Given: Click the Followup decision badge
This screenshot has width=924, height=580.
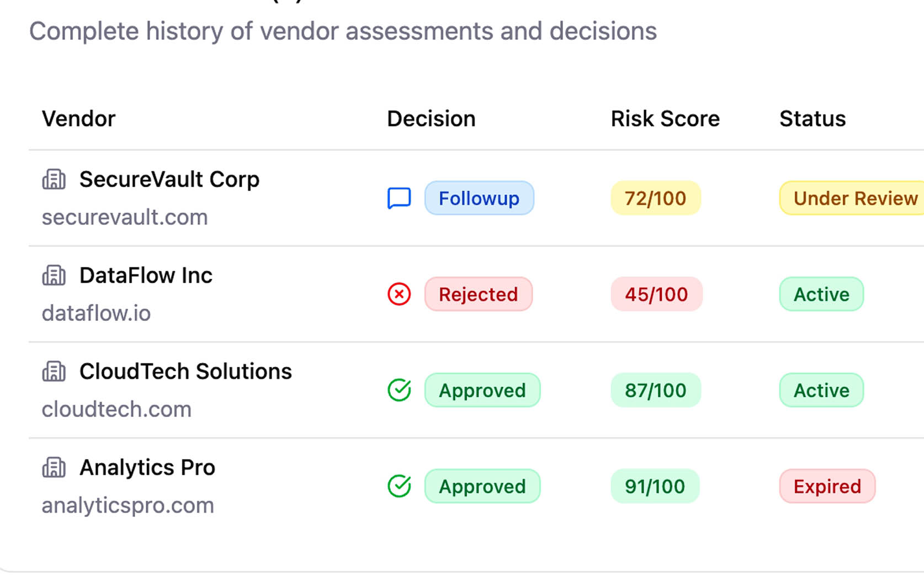Looking at the screenshot, I should [479, 198].
